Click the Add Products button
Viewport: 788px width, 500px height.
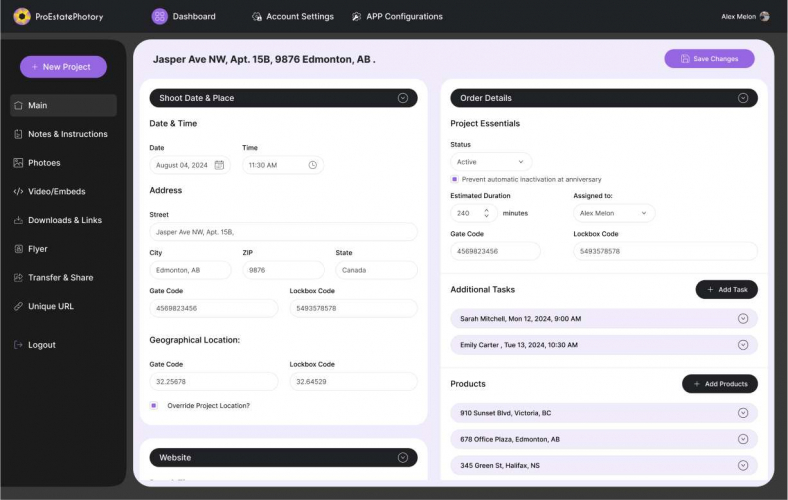click(x=720, y=384)
